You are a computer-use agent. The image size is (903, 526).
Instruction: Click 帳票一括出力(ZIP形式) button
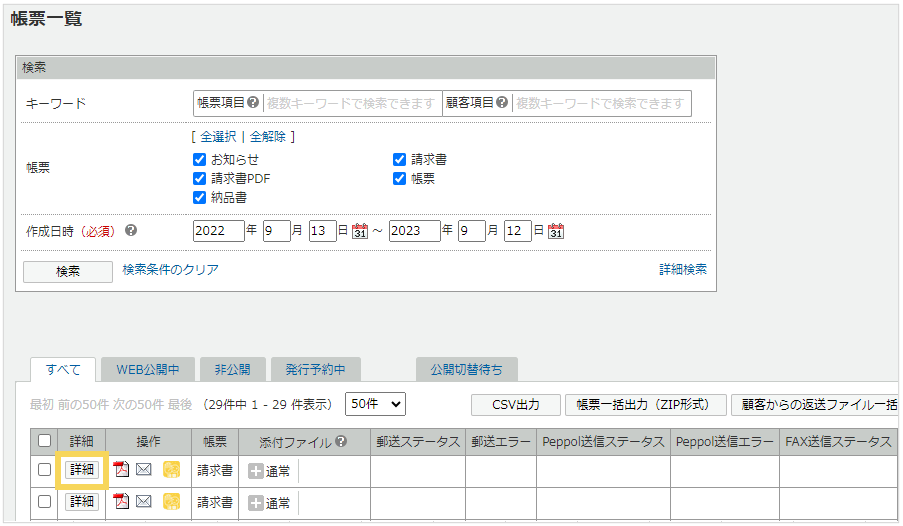click(646, 404)
